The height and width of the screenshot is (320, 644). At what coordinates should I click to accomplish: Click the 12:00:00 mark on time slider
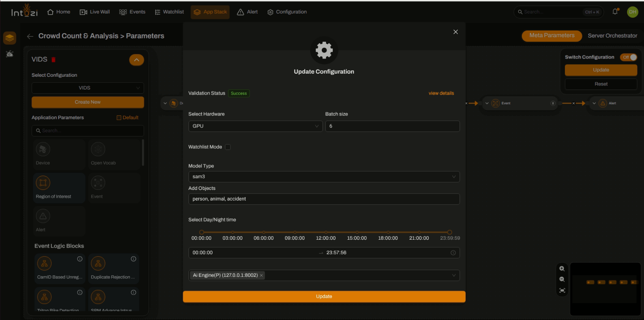(326, 232)
